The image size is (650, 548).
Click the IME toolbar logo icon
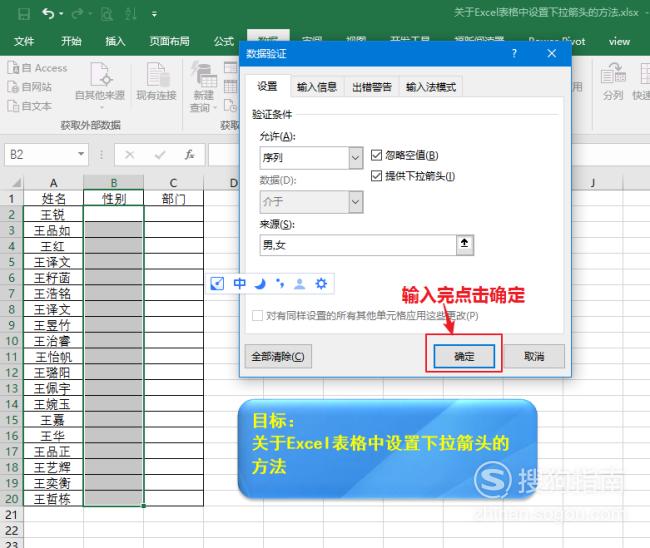click(x=217, y=284)
